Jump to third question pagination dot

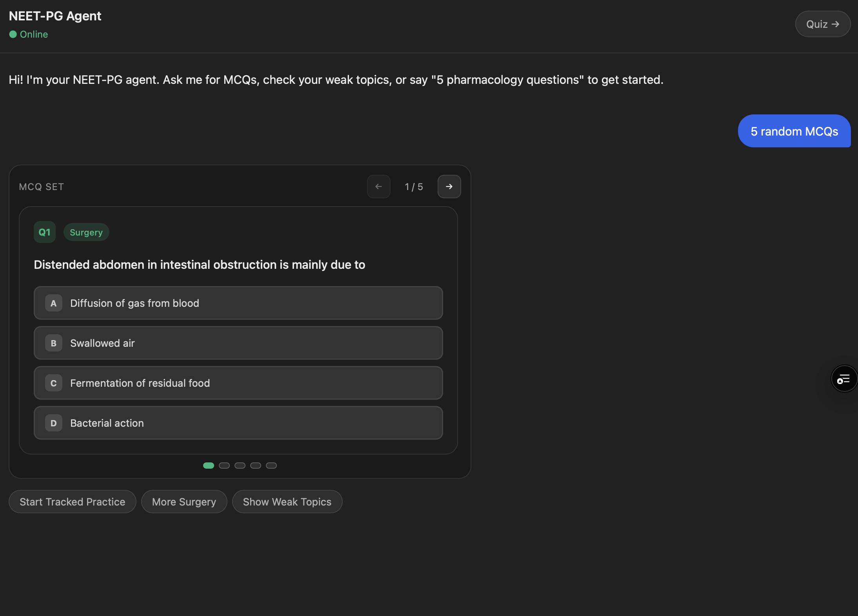(x=240, y=466)
